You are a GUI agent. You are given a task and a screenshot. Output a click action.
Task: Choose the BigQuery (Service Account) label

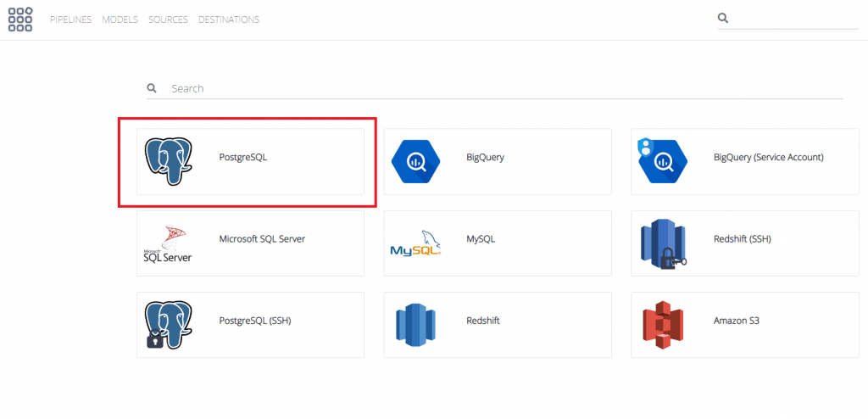(x=768, y=158)
